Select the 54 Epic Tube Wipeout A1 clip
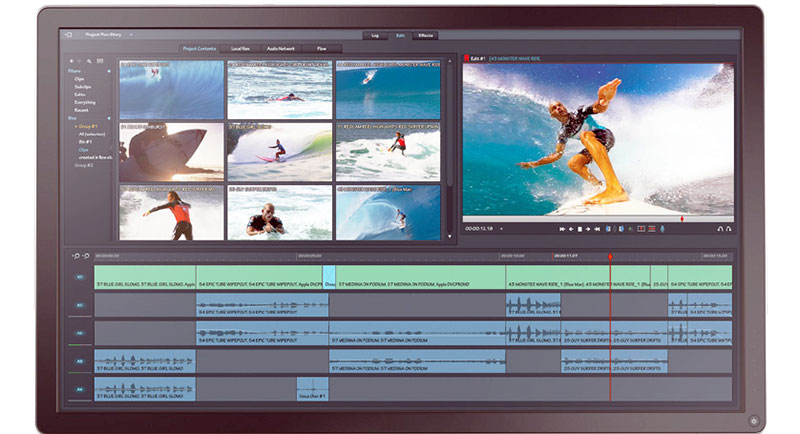Screen dimensions: 800x434 (262, 305)
